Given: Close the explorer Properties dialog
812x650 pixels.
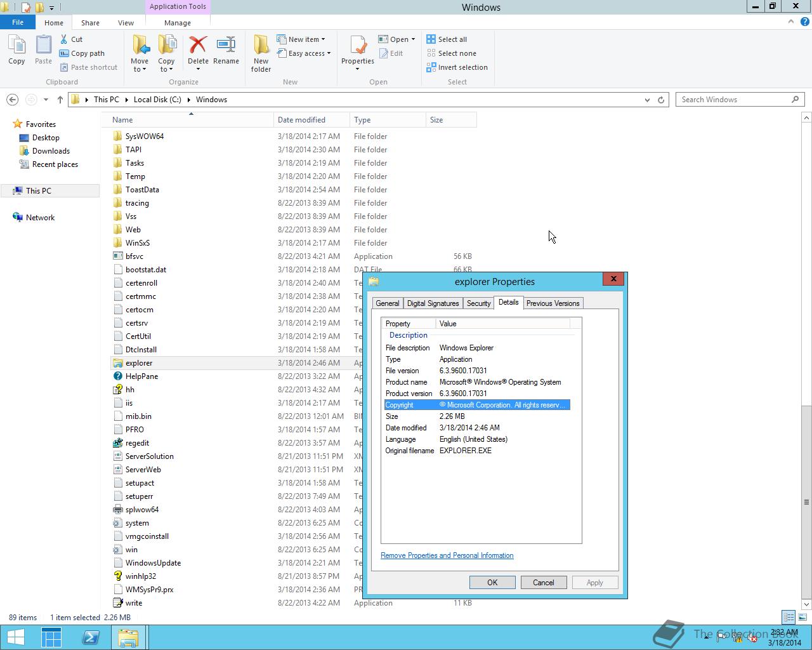Looking at the screenshot, I should pos(613,279).
